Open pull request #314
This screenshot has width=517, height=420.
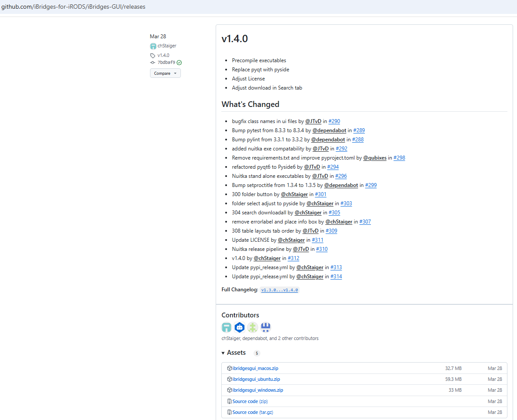click(336, 277)
